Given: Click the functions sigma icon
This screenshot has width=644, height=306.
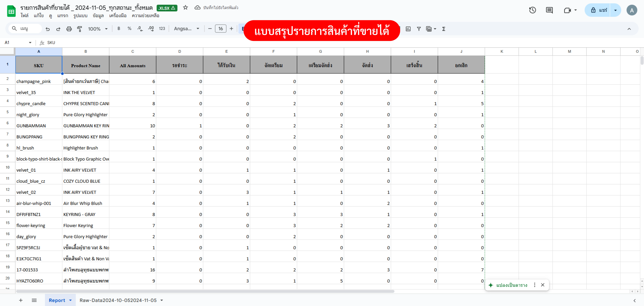Looking at the screenshot, I should pos(444,29).
